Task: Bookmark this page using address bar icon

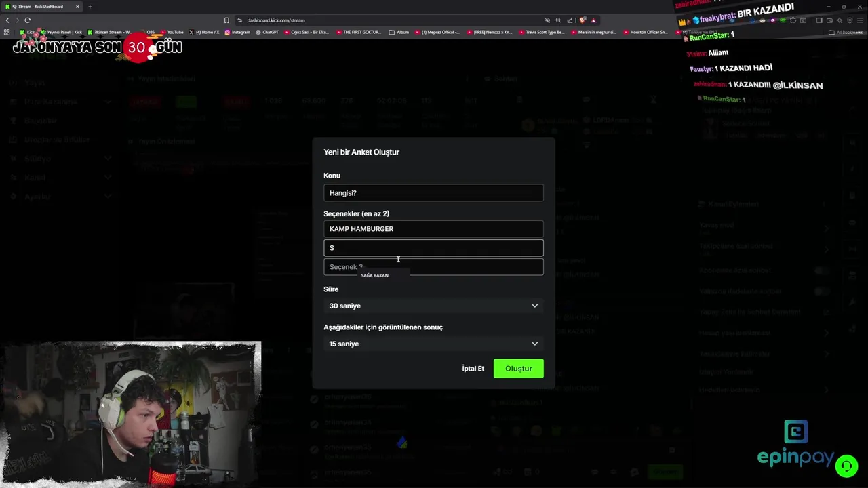Action: click(226, 20)
